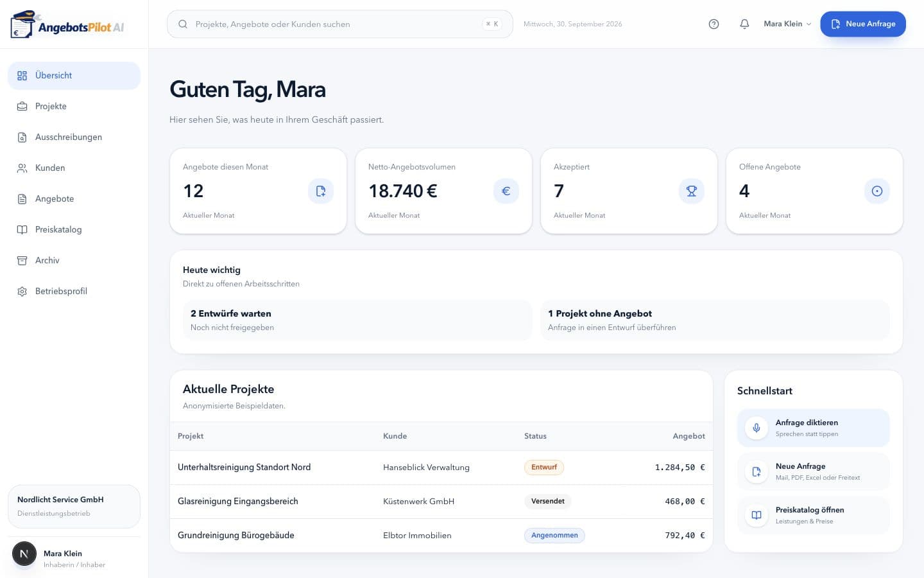Click customer Küstenwerk GmbH
The image size is (924, 578).
coord(418,501)
